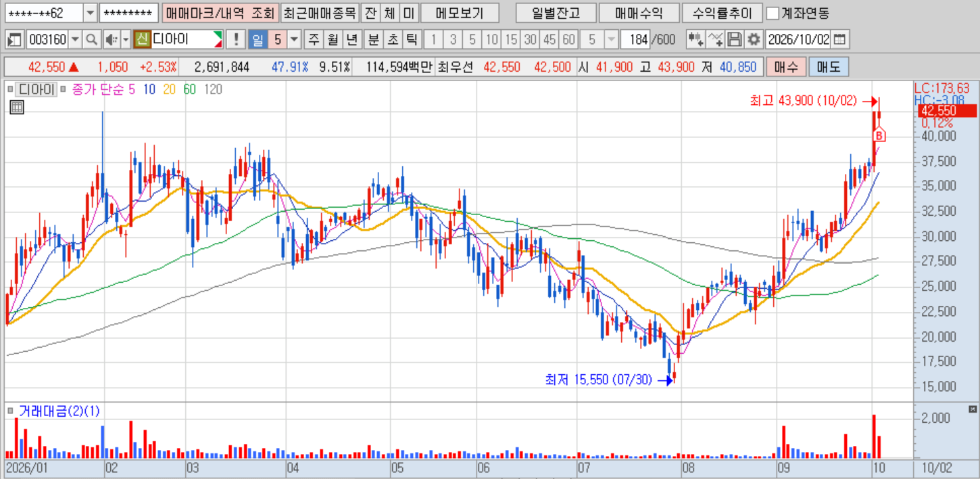Click the exclamation mark info icon

point(235,39)
